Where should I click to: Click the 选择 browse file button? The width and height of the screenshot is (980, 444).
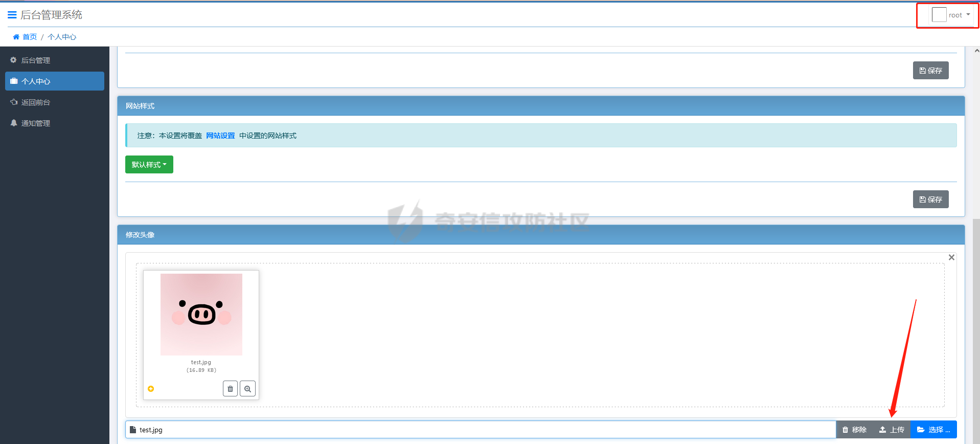click(x=933, y=430)
